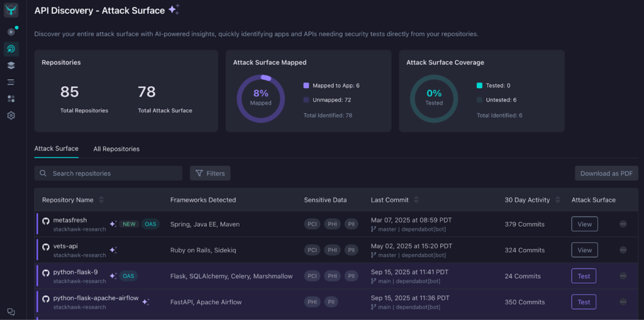The image size is (644, 320).
Task: Open the more options menu for metasfresh
Action: tap(623, 224)
